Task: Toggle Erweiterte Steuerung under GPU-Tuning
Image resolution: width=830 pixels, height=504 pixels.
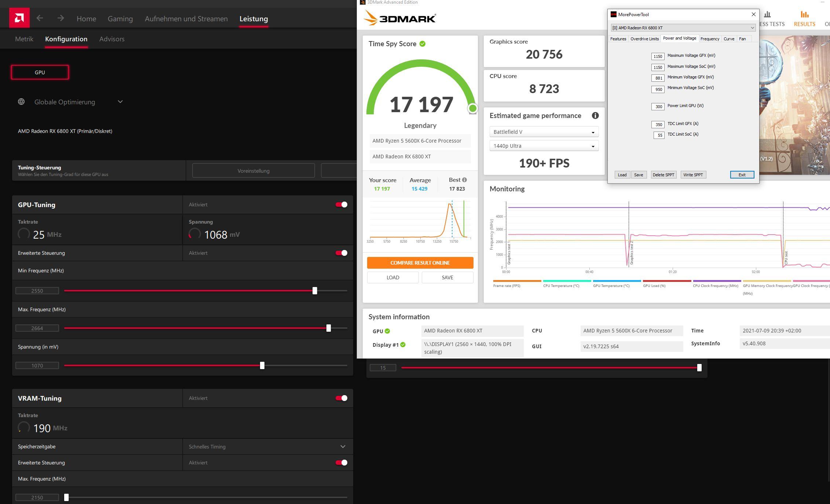Action: (x=341, y=253)
